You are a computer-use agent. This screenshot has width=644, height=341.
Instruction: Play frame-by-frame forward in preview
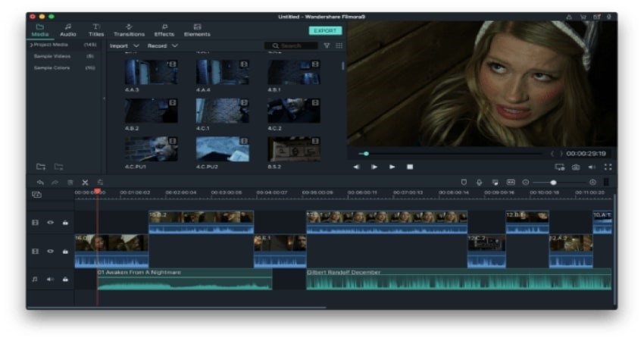tap(374, 167)
